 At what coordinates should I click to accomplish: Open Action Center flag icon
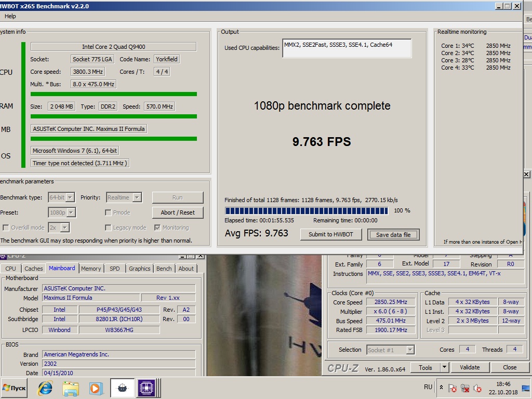point(453,388)
